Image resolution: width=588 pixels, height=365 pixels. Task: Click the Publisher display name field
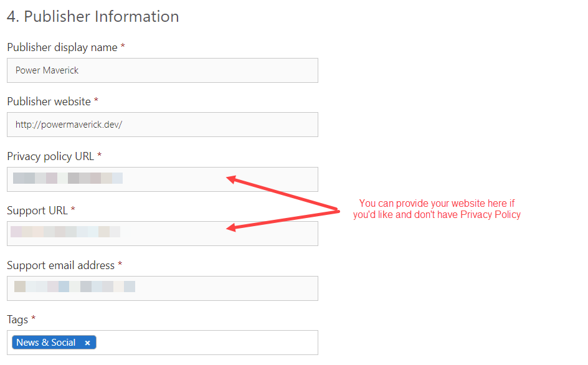[x=162, y=70]
